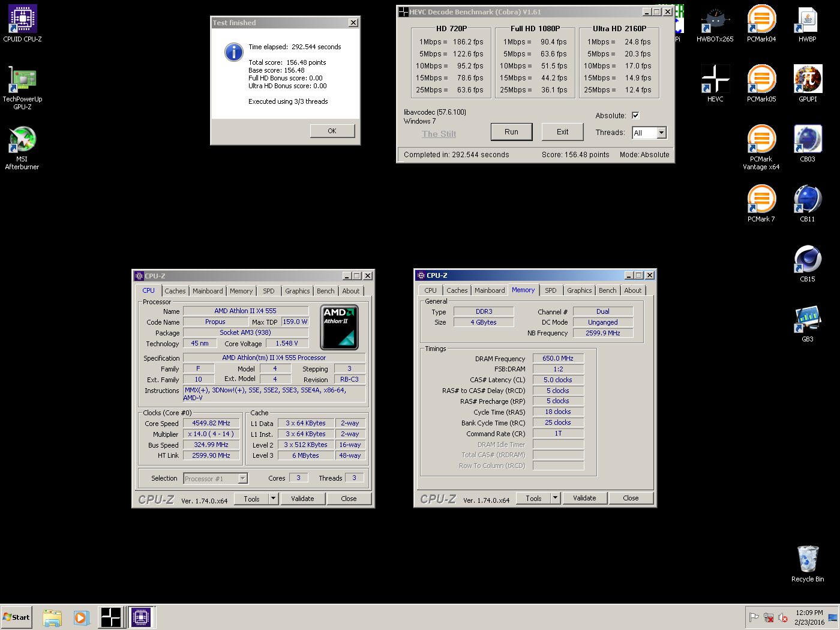
Task: Open About tab in right CPU-Z window
Action: [x=633, y=290]
